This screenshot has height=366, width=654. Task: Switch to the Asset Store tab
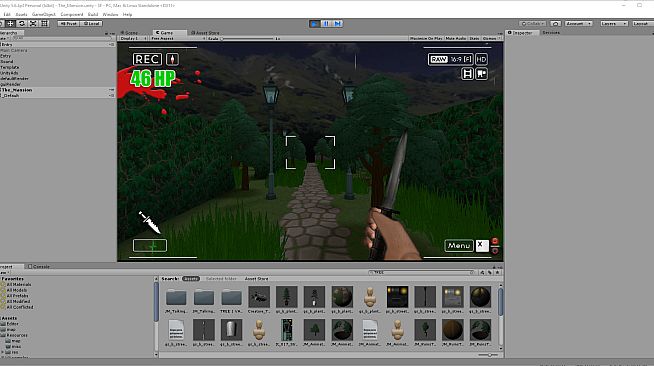pyautogui.click(x=205, y=33)
